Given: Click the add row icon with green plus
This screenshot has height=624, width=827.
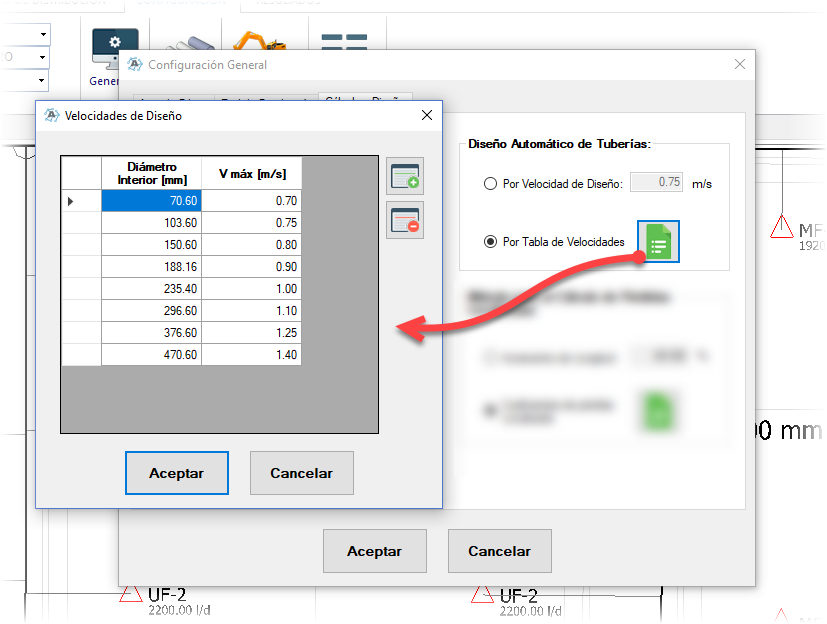Looking at the screenshot, I should (x=405, y=176).
